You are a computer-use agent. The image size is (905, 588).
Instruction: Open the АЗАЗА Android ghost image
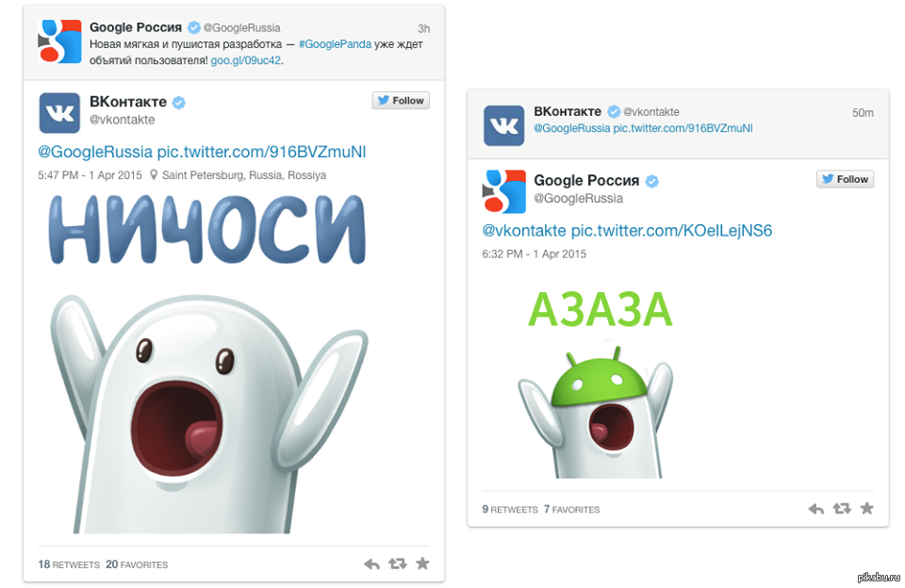point(598,384)
